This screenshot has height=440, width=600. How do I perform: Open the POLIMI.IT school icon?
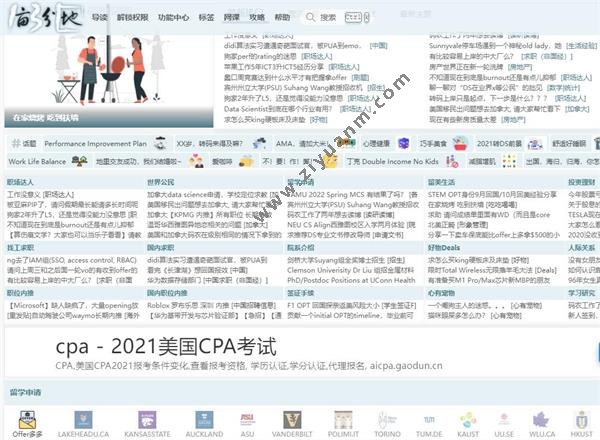(x=343, y=420)
